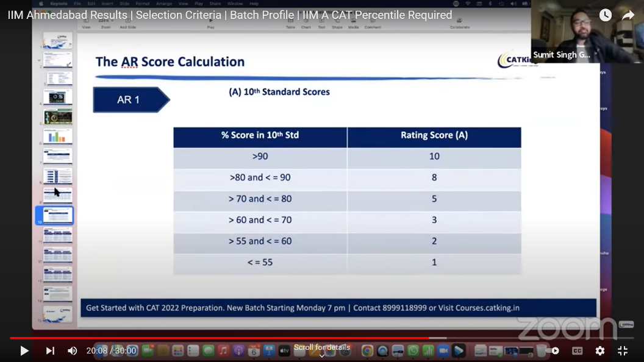Open Podcasts app in the dock

[x=238, y=350]
